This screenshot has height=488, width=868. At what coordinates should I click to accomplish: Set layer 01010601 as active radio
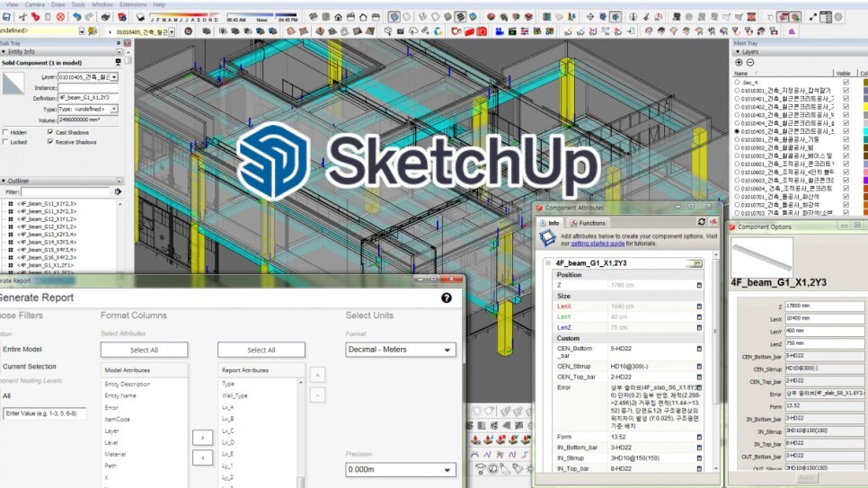pyautogui.click(x=737, y=164)
